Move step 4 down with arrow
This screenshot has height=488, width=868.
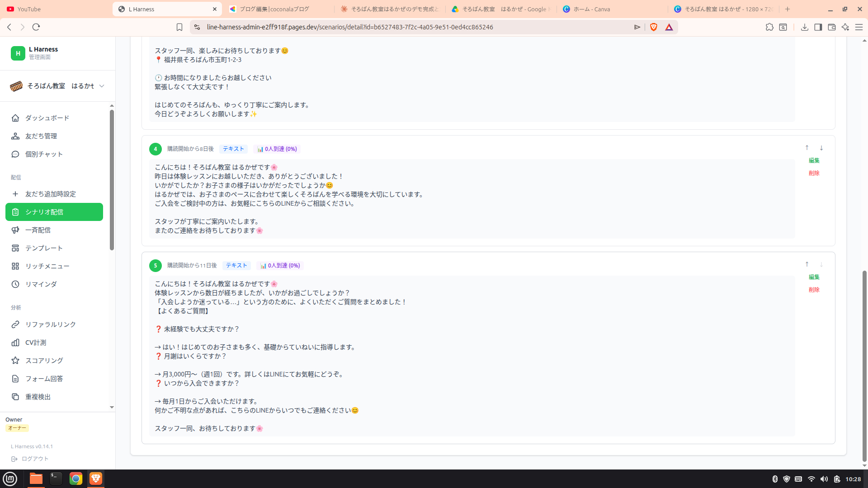click(821, 148)
